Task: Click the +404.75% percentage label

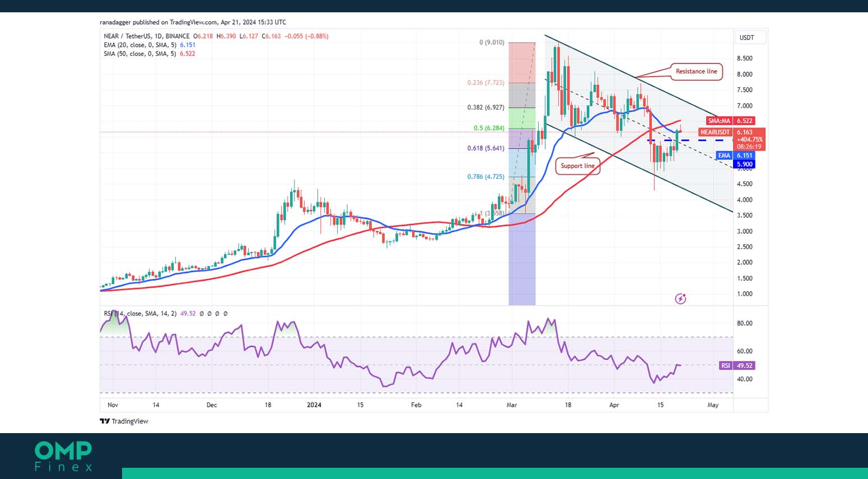Action: click(749, 140)
